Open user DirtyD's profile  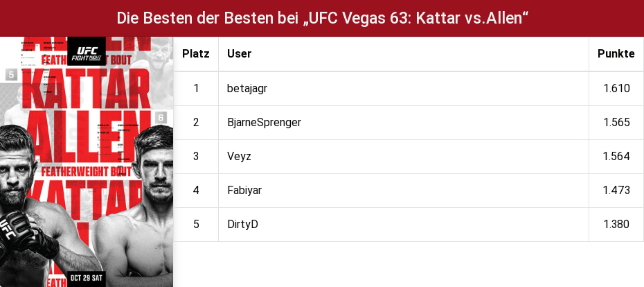tap(243, 225)
